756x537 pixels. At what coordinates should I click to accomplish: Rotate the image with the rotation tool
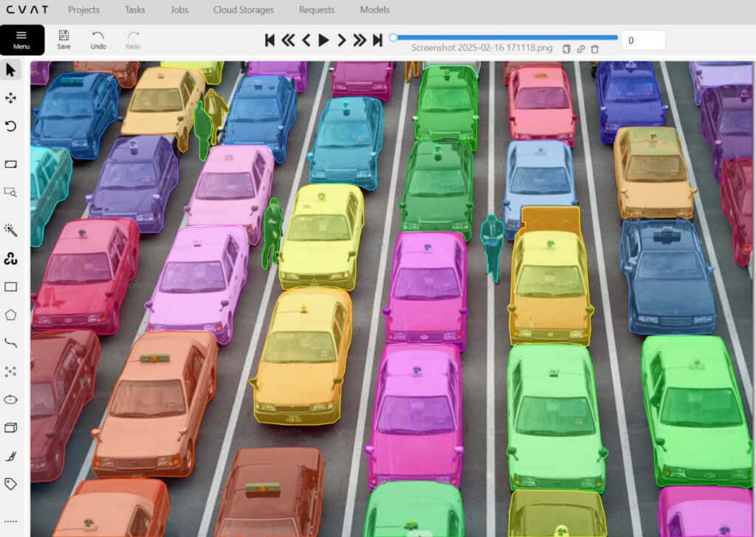click(10, 126)
